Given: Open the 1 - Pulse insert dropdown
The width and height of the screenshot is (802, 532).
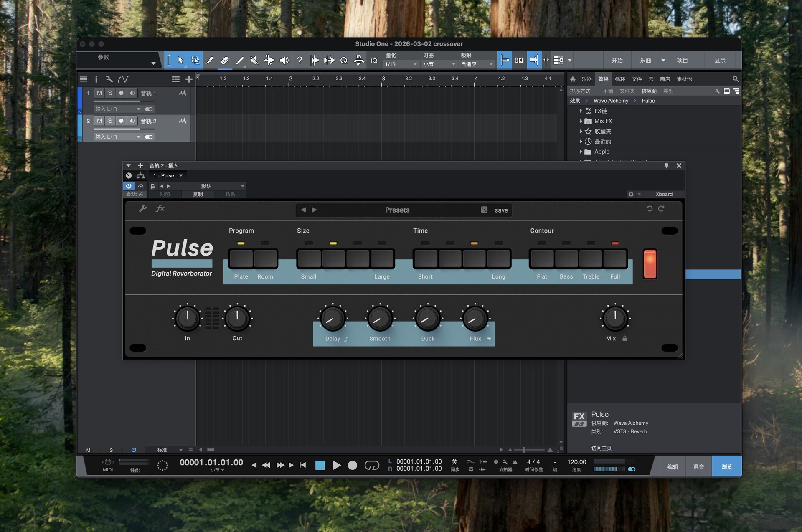Looking at the screenshot, I should coord(168,176).
